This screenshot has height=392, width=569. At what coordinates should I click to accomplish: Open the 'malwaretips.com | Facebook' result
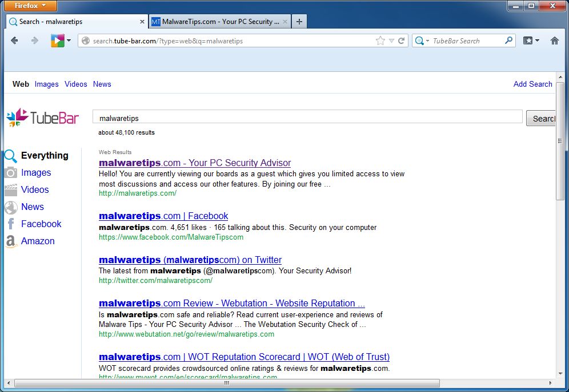coord(163,216)
